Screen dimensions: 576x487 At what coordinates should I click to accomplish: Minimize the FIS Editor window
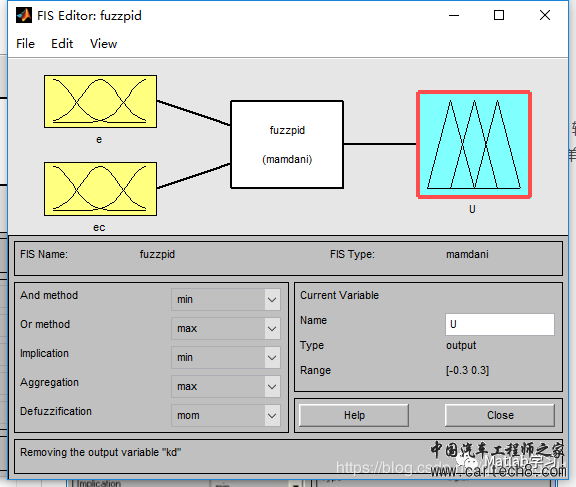454,15
